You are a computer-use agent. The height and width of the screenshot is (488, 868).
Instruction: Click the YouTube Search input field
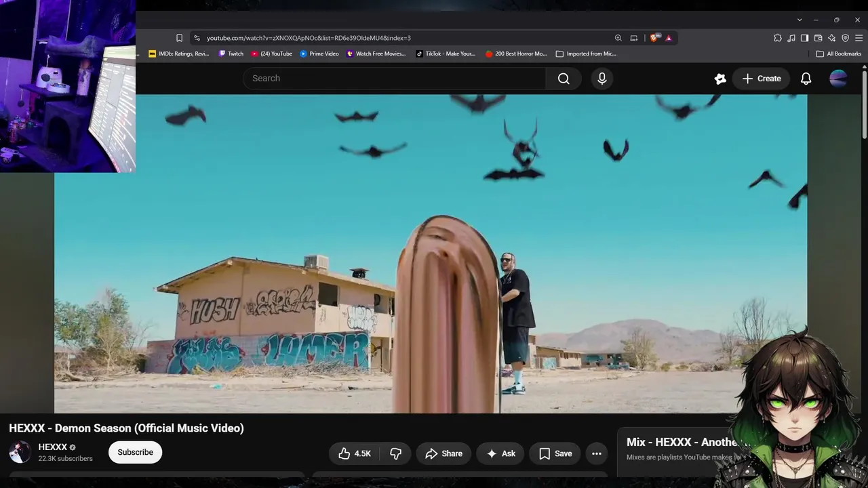point(395,79)
